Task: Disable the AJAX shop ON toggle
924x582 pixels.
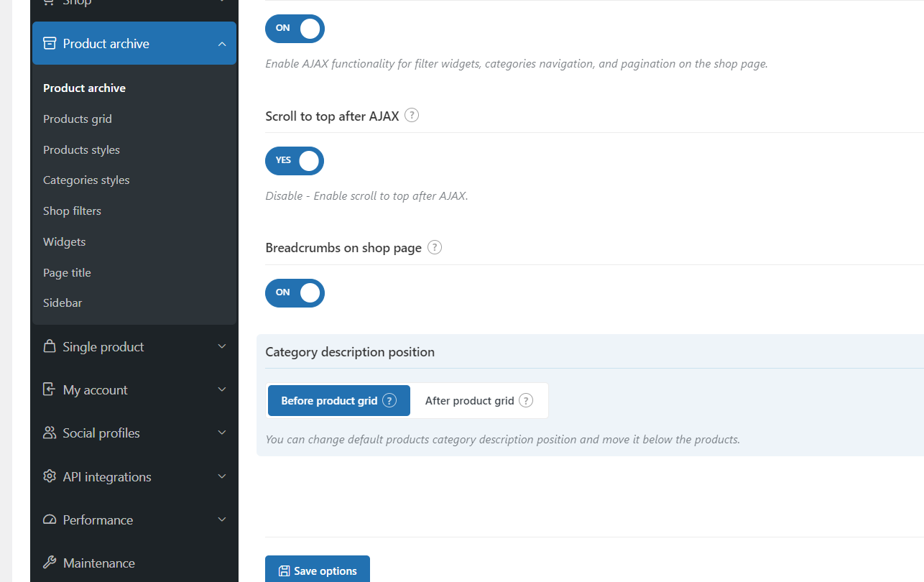Action: (x=295, y=29)
